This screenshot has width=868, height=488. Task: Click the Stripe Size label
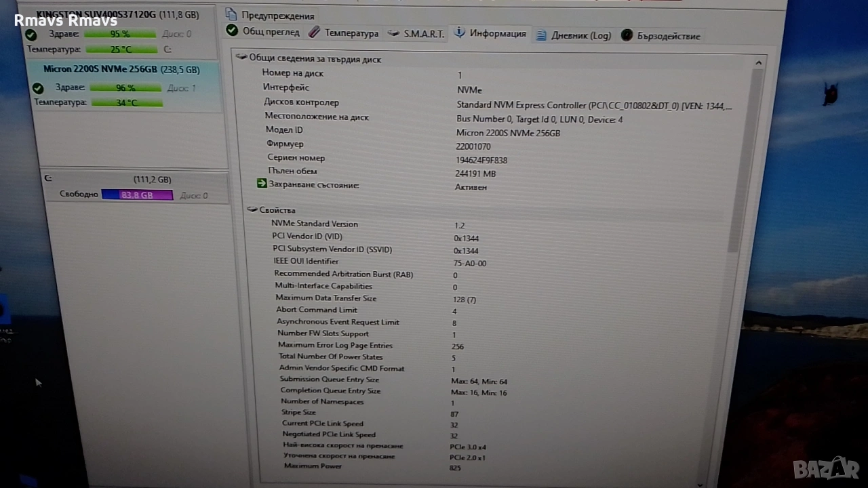[298, 412]
